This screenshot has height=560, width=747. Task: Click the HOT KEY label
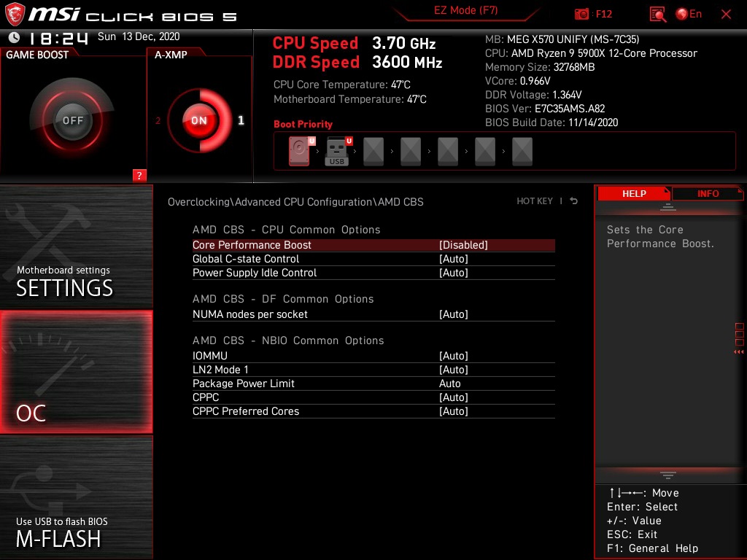[535, 201]
